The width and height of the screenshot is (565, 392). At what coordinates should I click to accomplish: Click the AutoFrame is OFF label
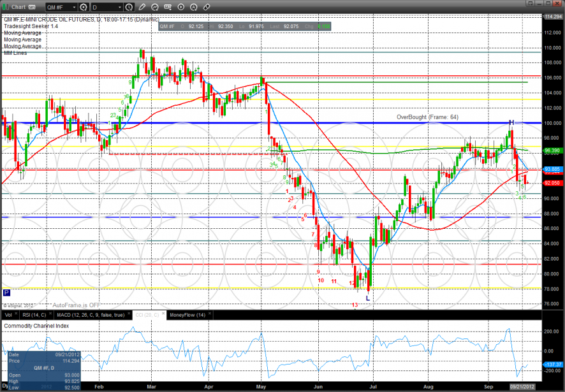(x=77, y=305)
